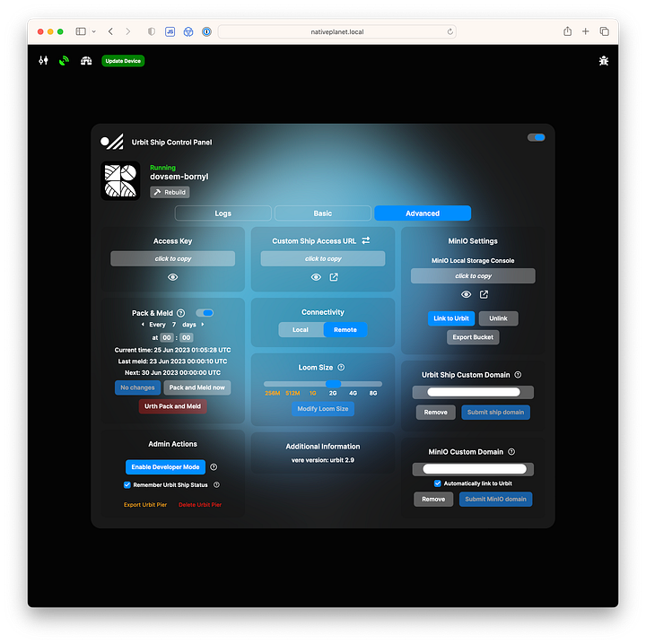
Task: Open Safari sidebar dropdown chevron
Action: [94, 31]
